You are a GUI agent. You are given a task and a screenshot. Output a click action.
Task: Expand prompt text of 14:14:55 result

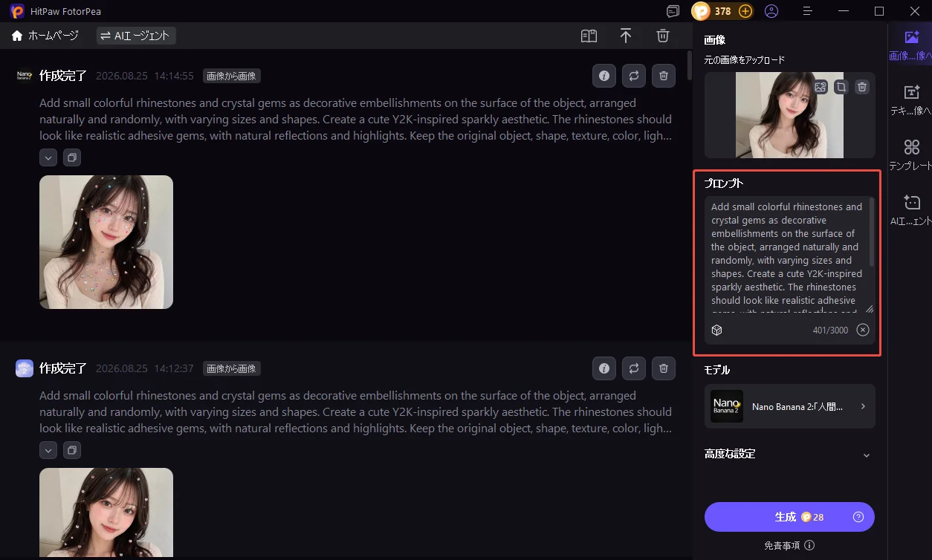tap(48, 157)
